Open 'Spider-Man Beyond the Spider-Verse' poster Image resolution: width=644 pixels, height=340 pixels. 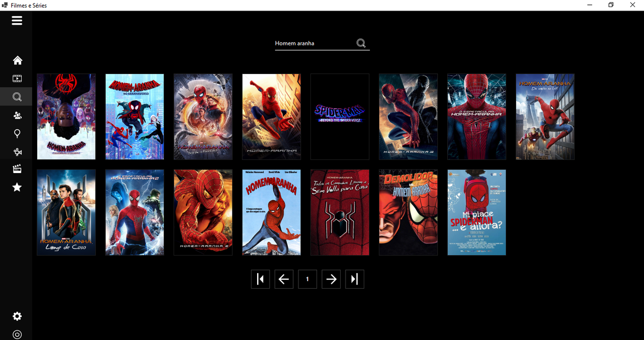click(x=340, y=117)
